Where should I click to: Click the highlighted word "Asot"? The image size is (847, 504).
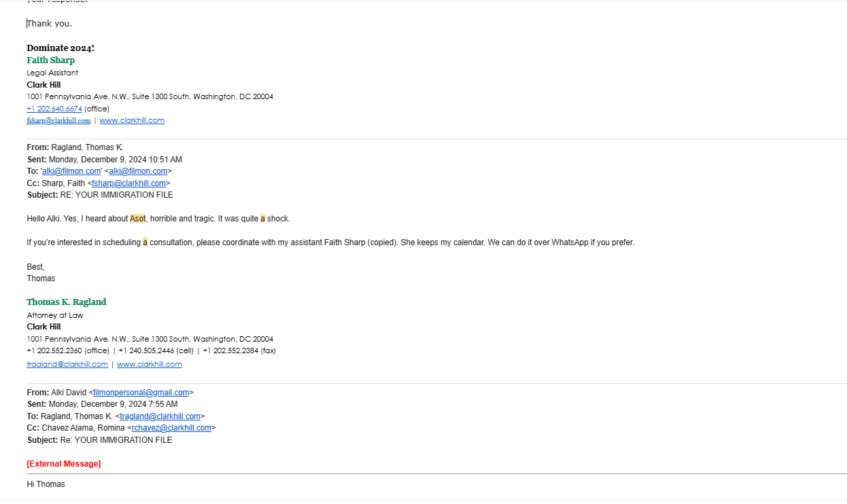click(x=138, y=219)
